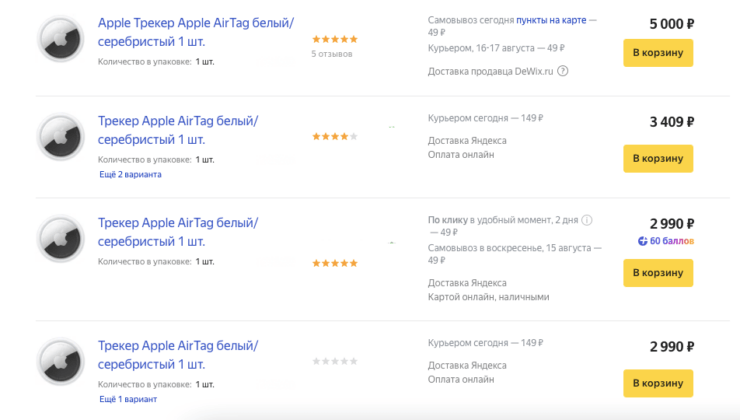The height and width of the screenshot is (420, 740).
Task: Open the "5 отзывов" reviews link
Action: pos(332,54)
